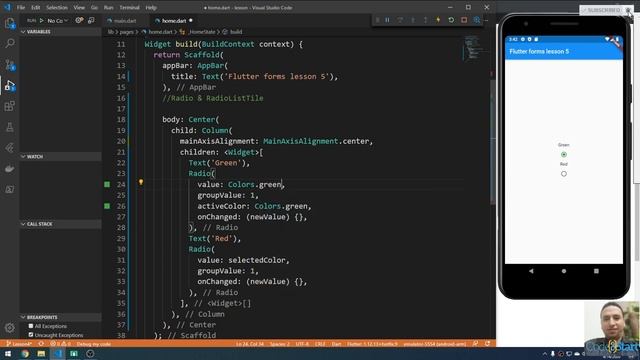Image resolution: width=640 pixels, height=360 pixels.
Task: Tap the emulator Home navigation button
Action: coord(564,271)
